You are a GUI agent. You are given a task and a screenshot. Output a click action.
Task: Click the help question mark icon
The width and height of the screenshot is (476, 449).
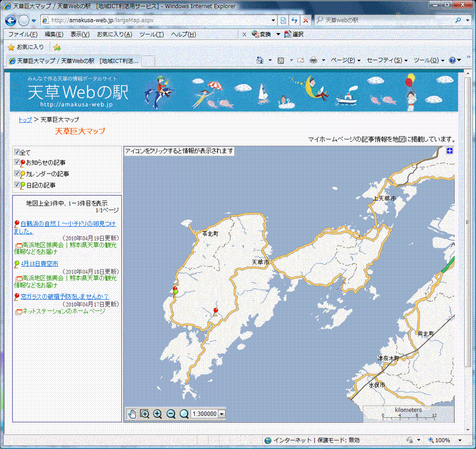[x=452, y=61]
